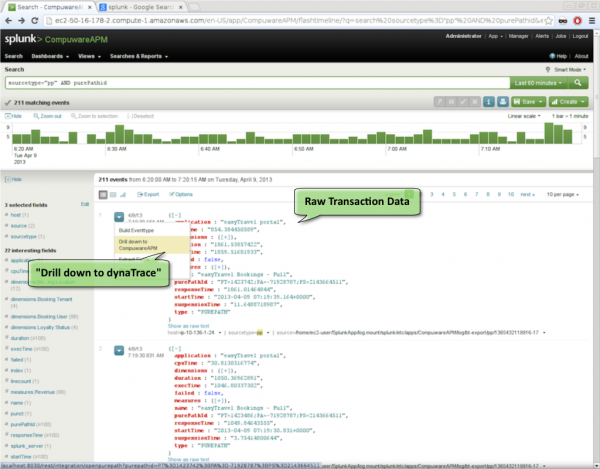Viewport: 600px width, 469px height.
Task: Click Logout in the header
Action: 580,36
